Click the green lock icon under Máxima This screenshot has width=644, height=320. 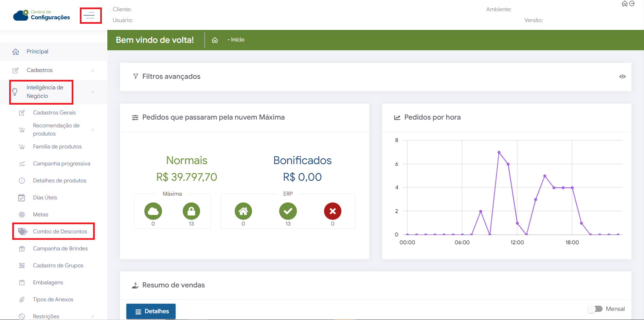click(x=191, y=211)
